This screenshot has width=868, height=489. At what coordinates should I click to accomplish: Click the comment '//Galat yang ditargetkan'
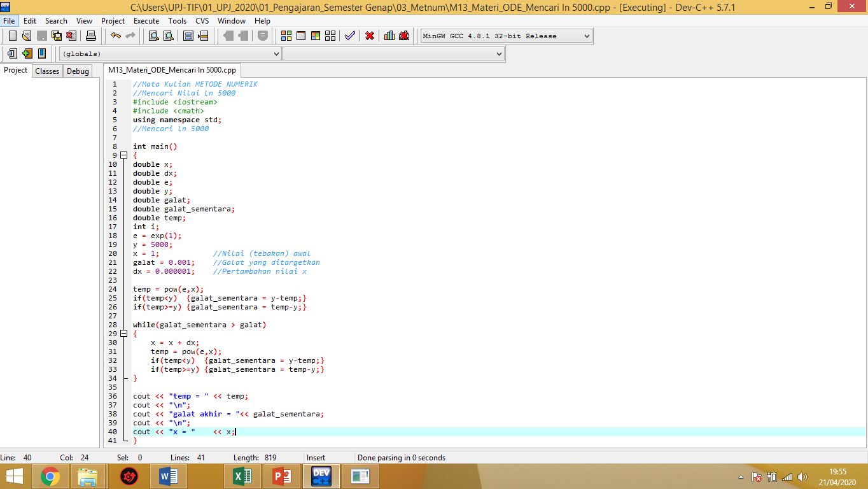tap(267, 262)
